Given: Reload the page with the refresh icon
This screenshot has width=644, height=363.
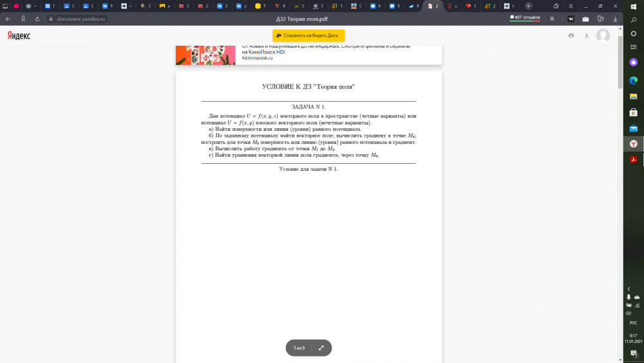Looking at the screenshot, I should pos(37,19).
